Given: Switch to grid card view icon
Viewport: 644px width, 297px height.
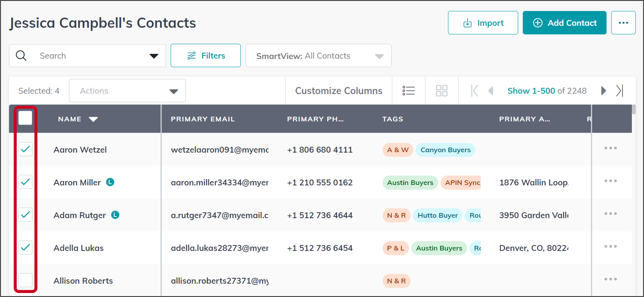Looking at the screenshot, I should click(442, 91).
